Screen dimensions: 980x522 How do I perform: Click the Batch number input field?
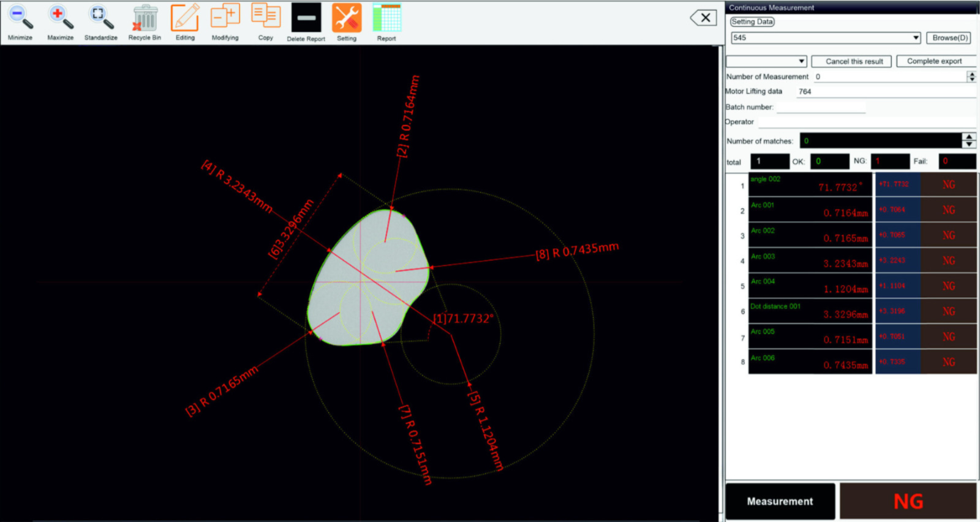pos(821,107)
